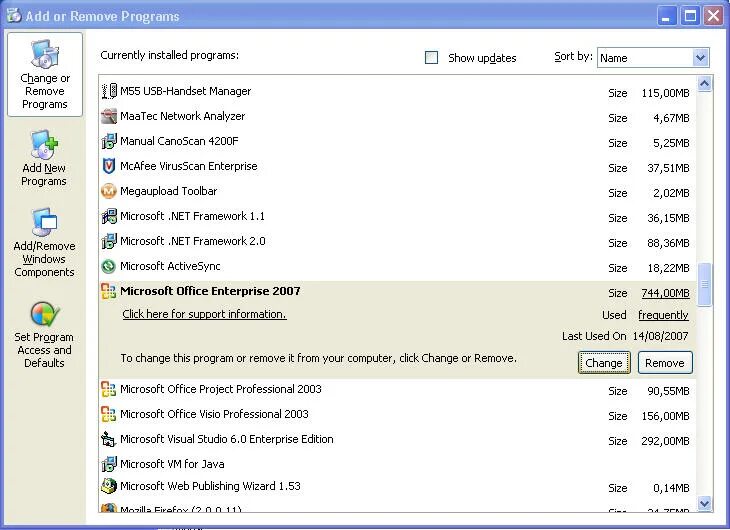
Task: Select Microsoft Office Project Professional 2003 entry
Action: pos(398,389)
